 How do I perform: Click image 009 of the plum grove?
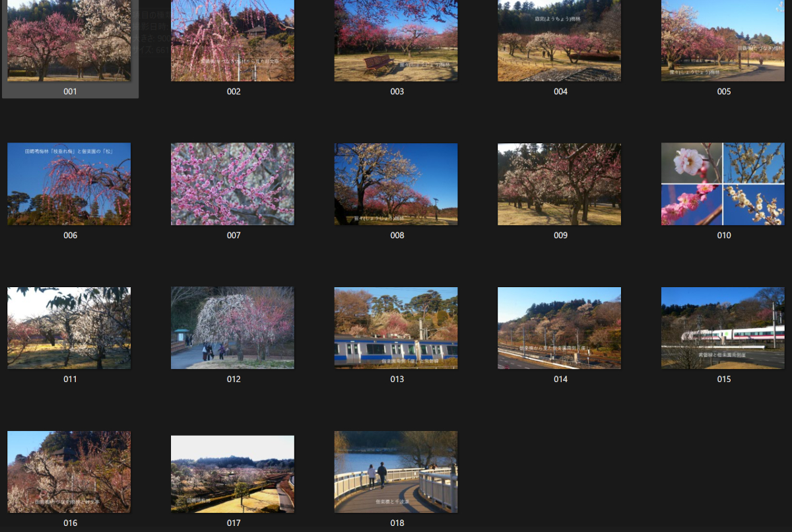[559, 184]
